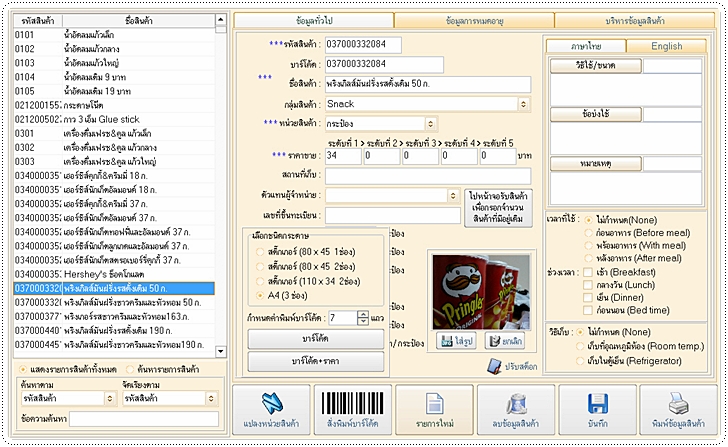Switch to the Thai language tab

pyautogui.click(x=586, y=46)
